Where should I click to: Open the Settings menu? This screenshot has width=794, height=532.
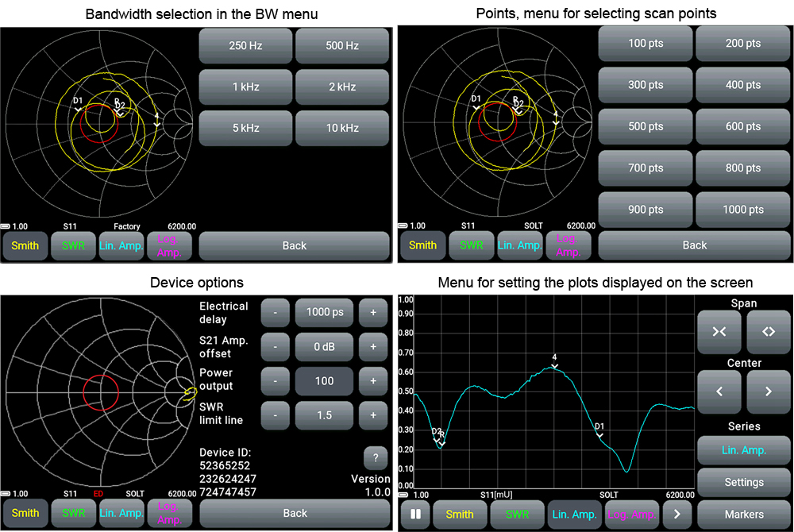click(x=744, y=482)
